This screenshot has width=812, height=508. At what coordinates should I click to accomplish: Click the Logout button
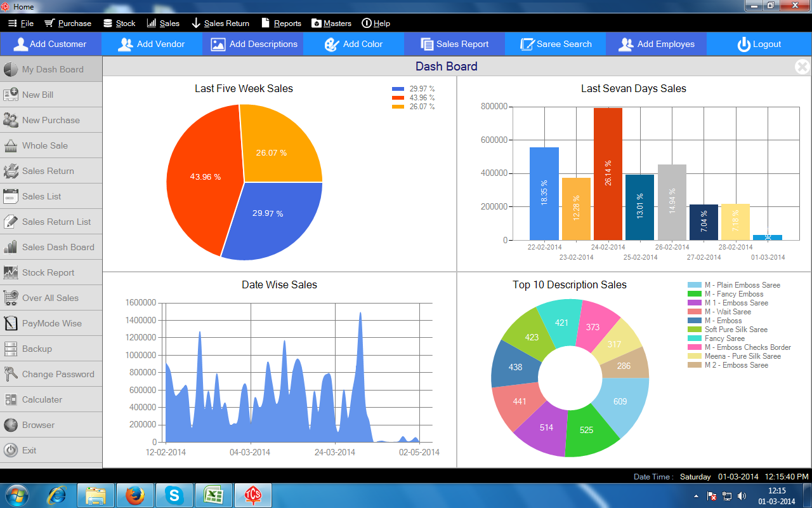click(759, 44)
